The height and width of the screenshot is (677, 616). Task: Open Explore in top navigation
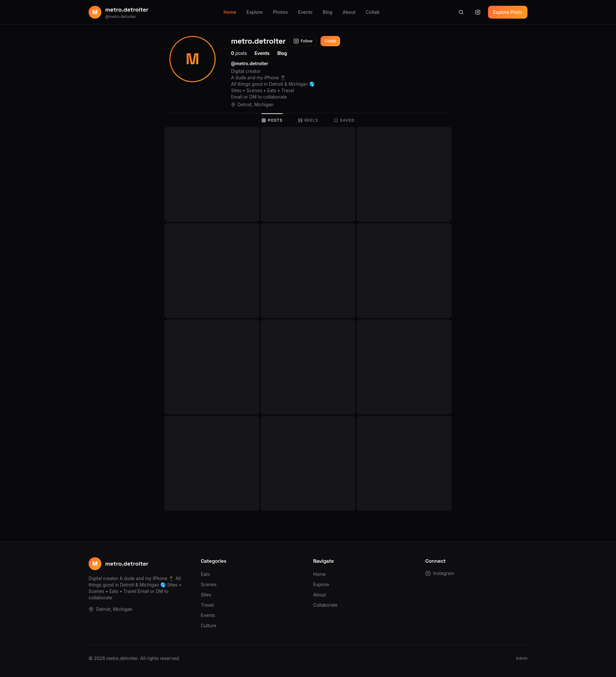(x=254, y=12)
